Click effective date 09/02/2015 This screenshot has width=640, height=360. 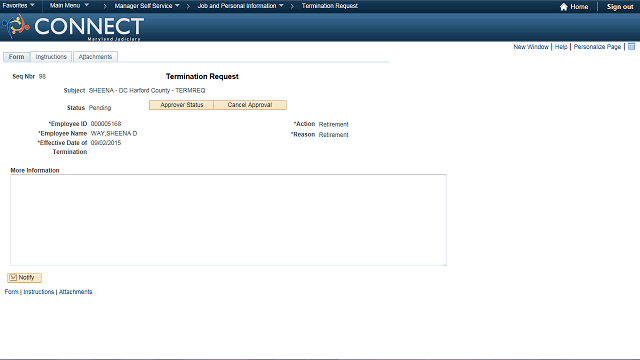(x=106, y=143)
